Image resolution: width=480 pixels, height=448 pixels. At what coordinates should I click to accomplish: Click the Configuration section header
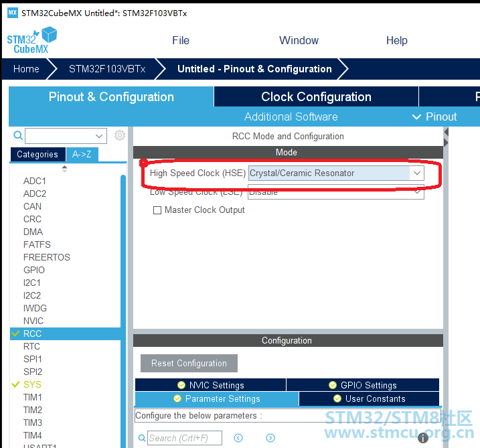288,340
